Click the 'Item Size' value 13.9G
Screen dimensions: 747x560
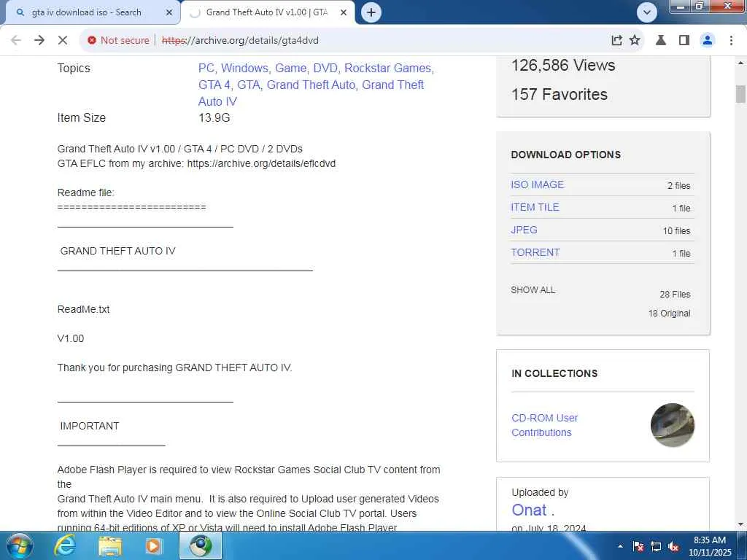pyautogui.click(x=214, y=117)
